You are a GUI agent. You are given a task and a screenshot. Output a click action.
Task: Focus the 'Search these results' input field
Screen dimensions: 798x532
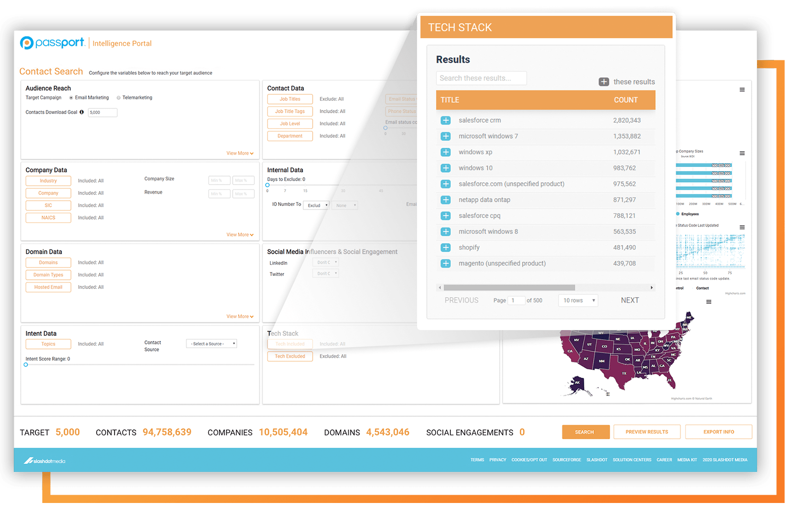coord(481,78)
